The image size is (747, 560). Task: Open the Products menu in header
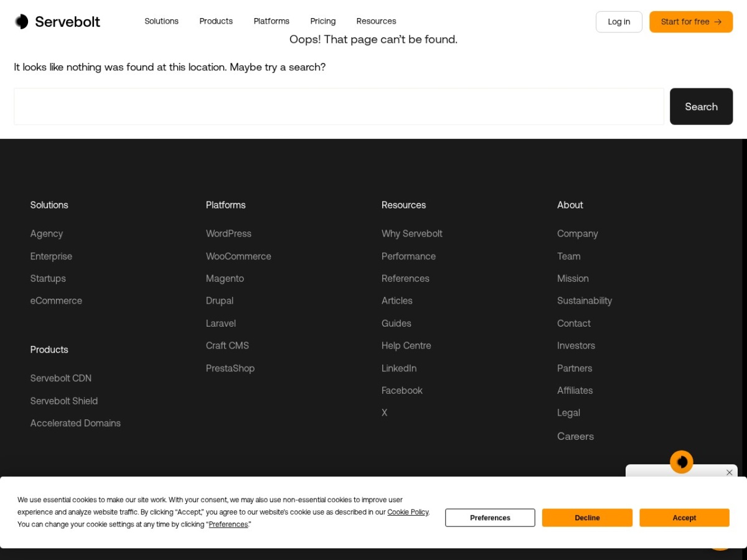(216, 21)
